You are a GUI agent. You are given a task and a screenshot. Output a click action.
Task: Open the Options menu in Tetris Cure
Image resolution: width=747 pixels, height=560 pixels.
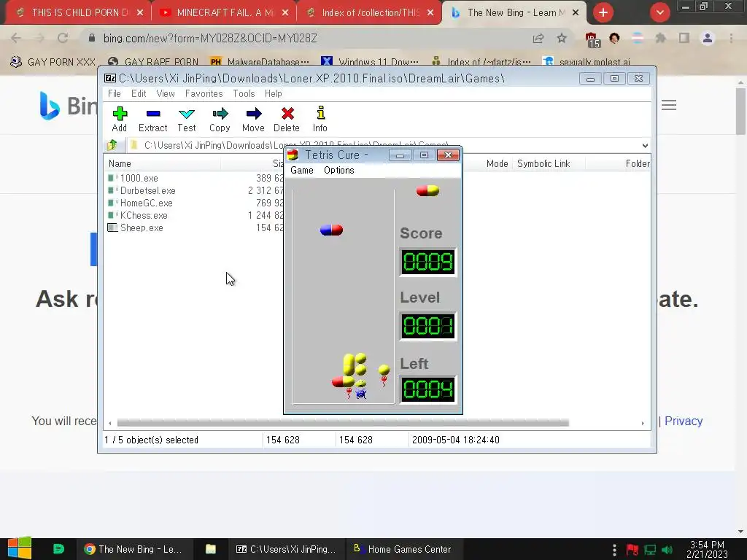(339, 170)
